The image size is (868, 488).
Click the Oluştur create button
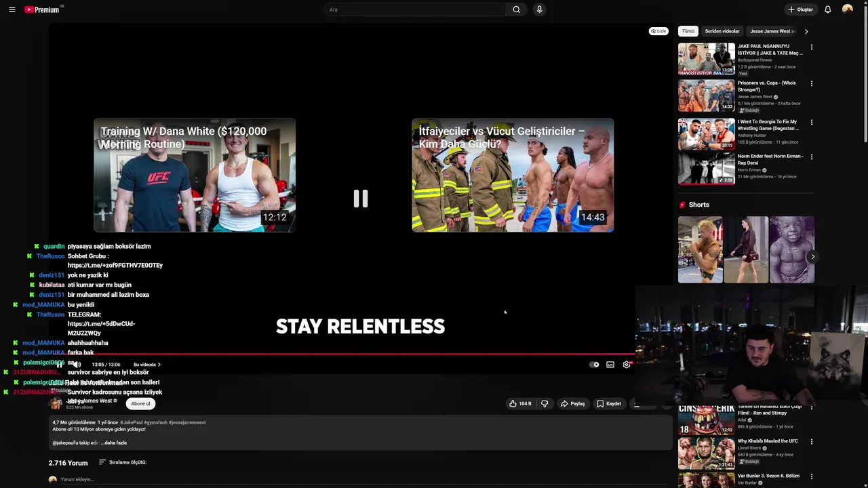tap(800, 9)
